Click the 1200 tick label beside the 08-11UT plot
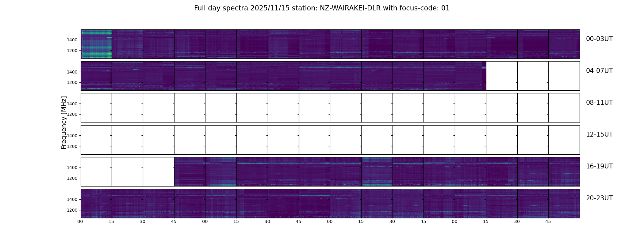 point(72,114)
